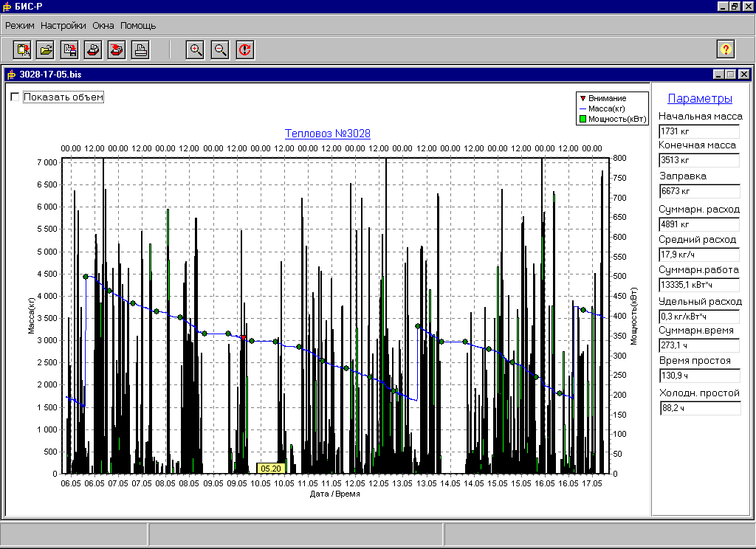
Task: Click the Мощность(кВт) legend label text
Action: point(617,119)
